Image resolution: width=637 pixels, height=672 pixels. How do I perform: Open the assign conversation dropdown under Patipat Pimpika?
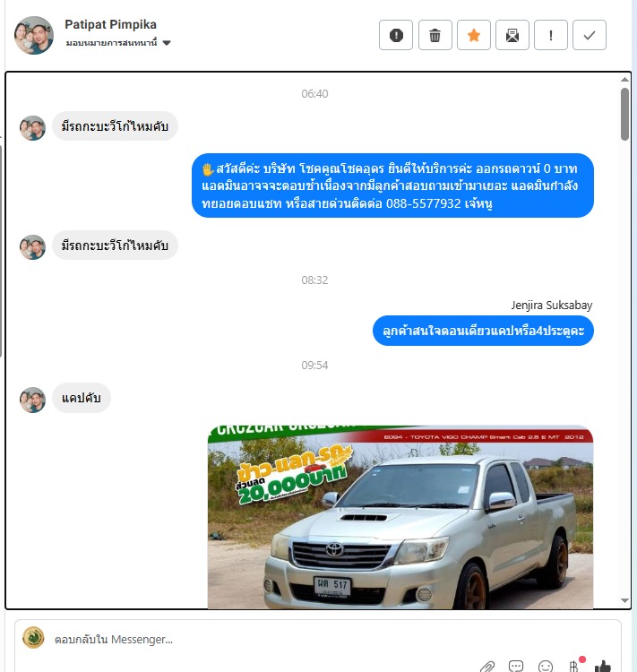pyautogui.click(x=118, y=42)
